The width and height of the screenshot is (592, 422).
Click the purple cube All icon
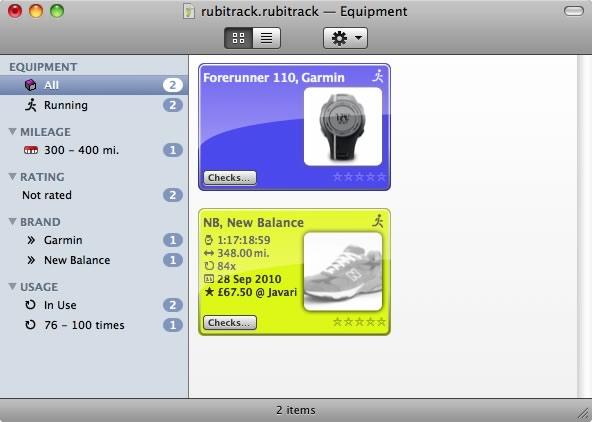[x=30, y=85]
